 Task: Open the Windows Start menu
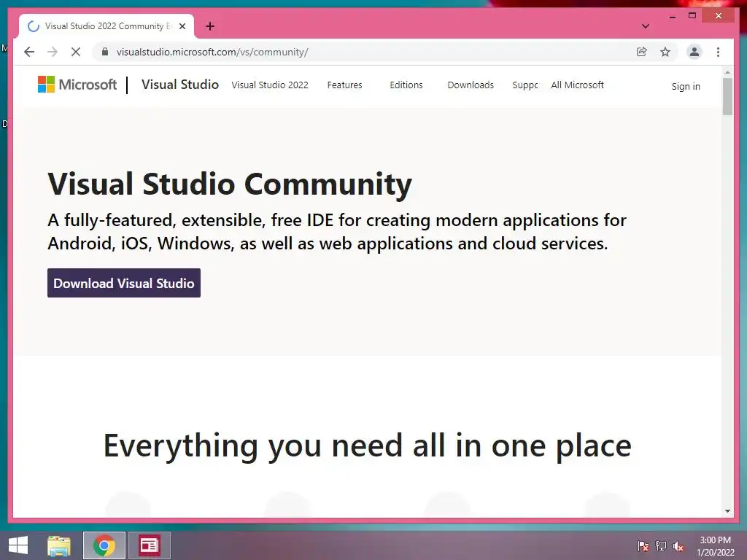click(18, 545)
